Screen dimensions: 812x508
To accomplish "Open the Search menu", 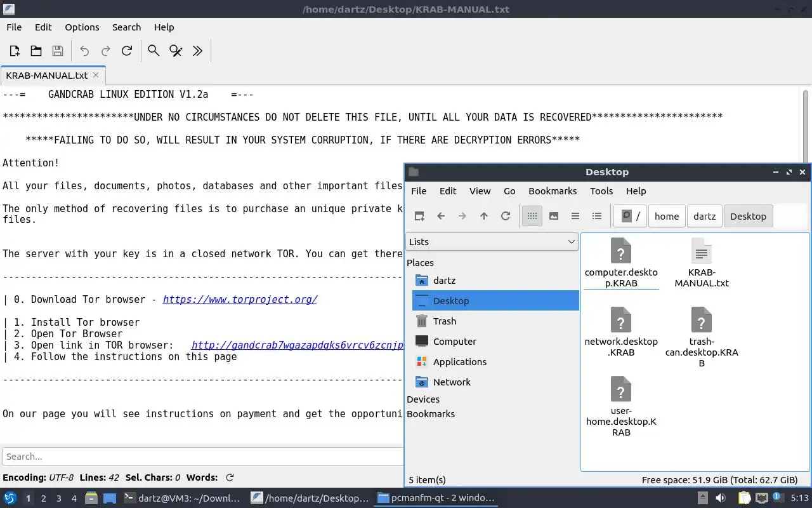I will [126, 27].
